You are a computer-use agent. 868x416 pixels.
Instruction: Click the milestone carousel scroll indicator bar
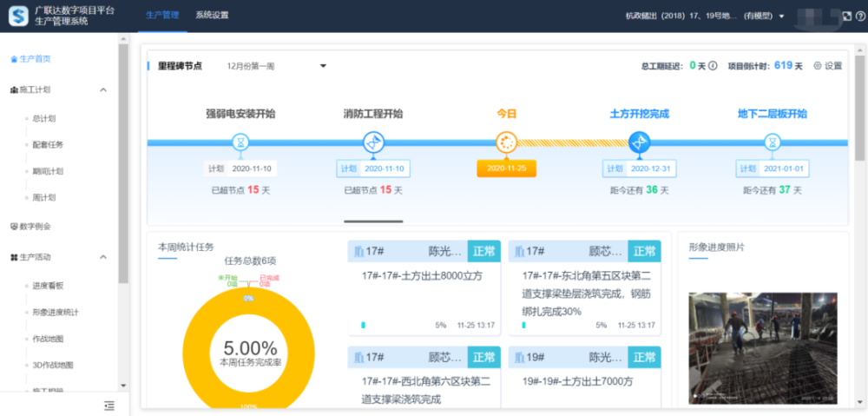[x=373, y=221]
